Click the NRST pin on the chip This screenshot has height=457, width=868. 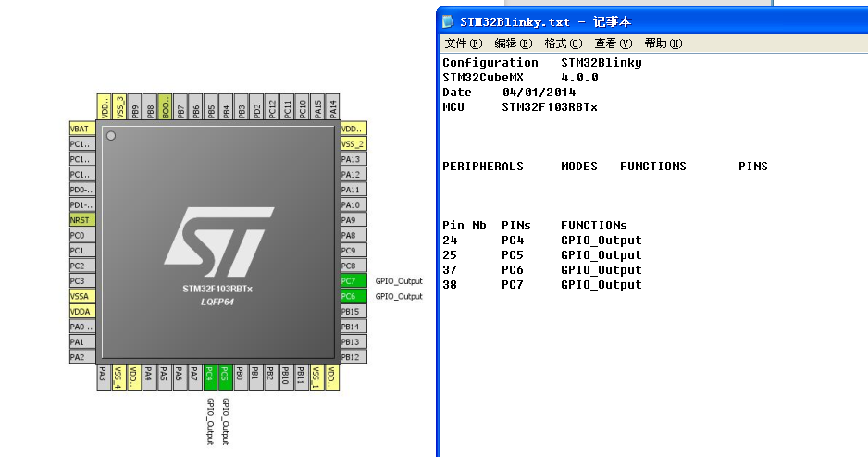coord(82,220)
